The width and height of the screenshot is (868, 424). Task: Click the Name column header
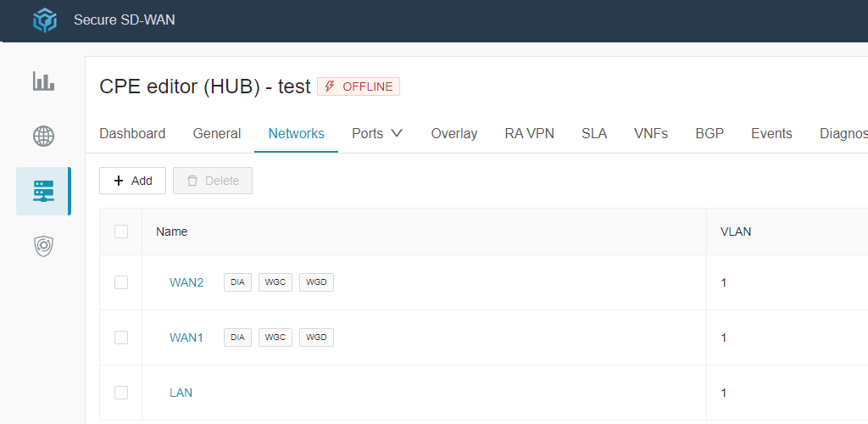pyautogui.click(x=172, y=232)
